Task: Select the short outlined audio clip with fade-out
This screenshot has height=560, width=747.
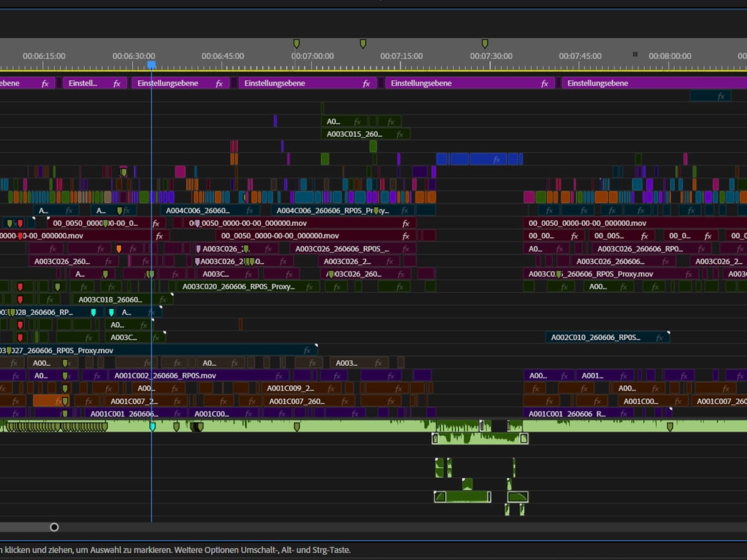Action: (518, 497)
